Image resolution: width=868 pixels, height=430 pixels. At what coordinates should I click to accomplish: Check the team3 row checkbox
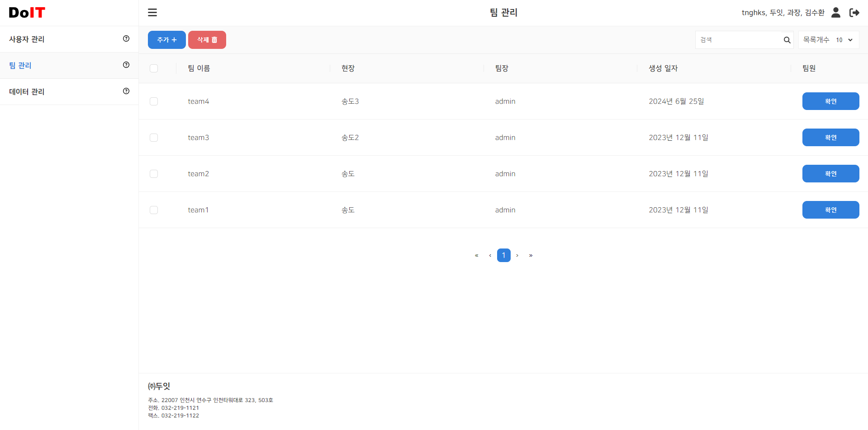click(x=154, y=138)
